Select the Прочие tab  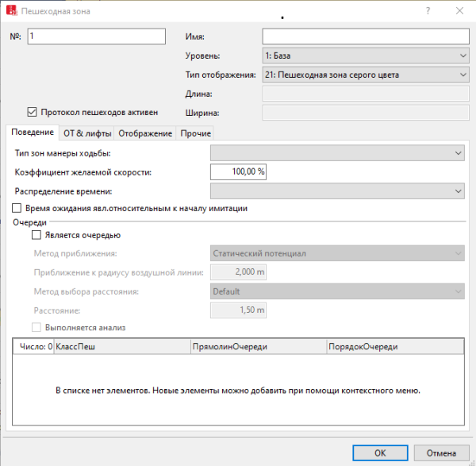195,133
